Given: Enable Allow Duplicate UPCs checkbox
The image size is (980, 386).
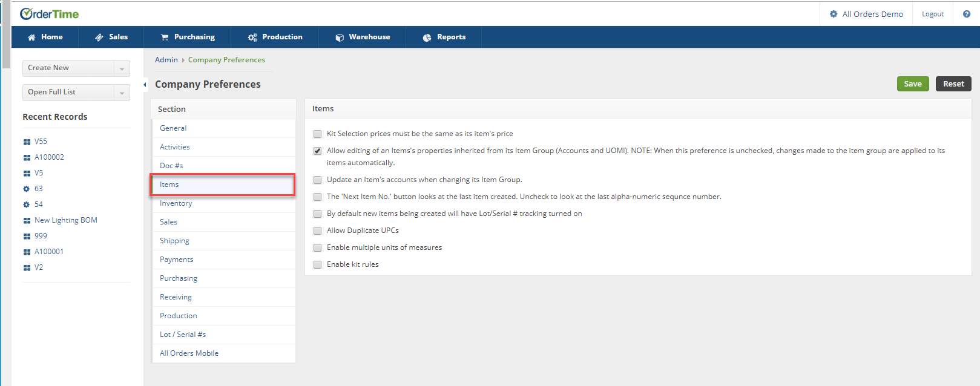Looking at the screenshot, I should tap(317, 231).
